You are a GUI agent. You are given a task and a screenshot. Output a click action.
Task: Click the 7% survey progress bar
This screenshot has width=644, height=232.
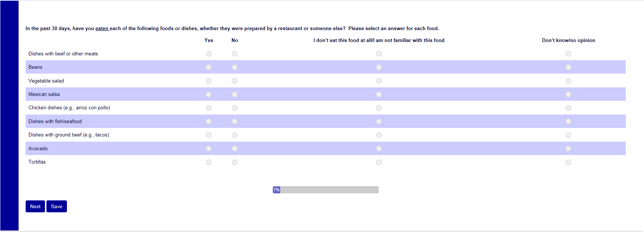click(x=326, y=190)
